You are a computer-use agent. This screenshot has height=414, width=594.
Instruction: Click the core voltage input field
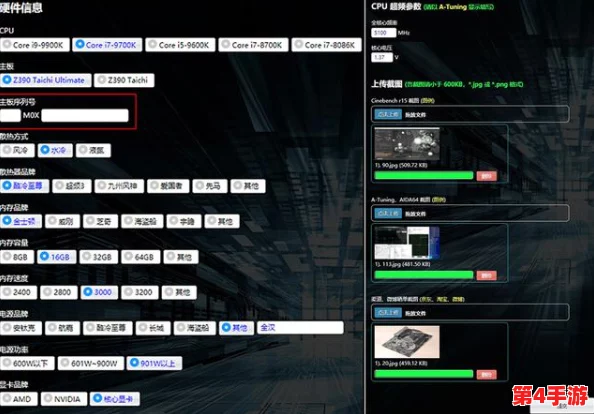382,57
